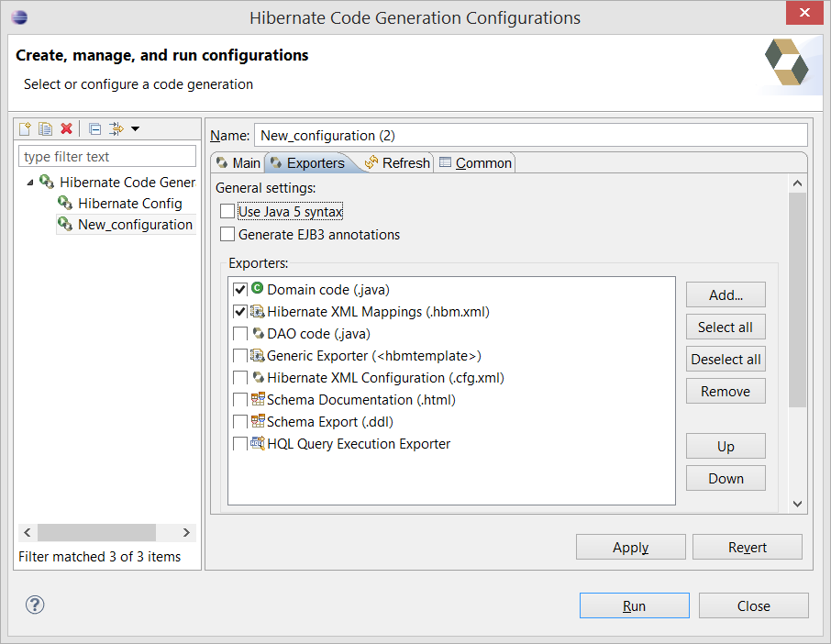Collapse the Hibernate Code Generation tree node
Screen dimensions: 831x644
30,183
